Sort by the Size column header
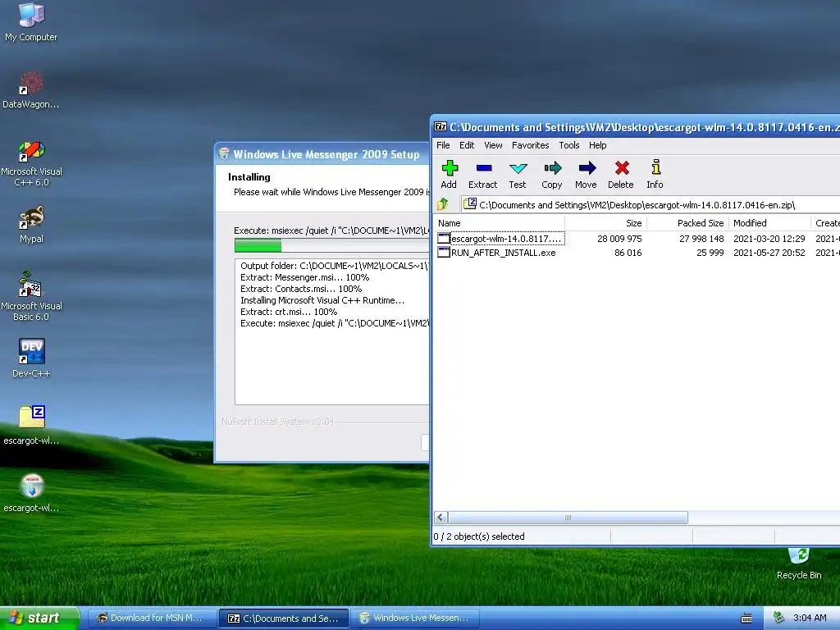This screenshot has height=630, width=840. pos(605,223)
